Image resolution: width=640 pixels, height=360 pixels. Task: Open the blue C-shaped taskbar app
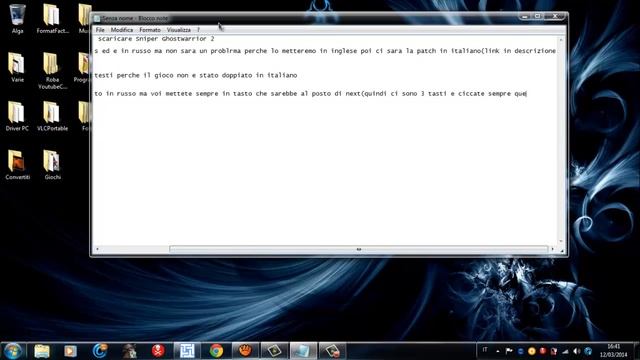(x=100, y=351)
